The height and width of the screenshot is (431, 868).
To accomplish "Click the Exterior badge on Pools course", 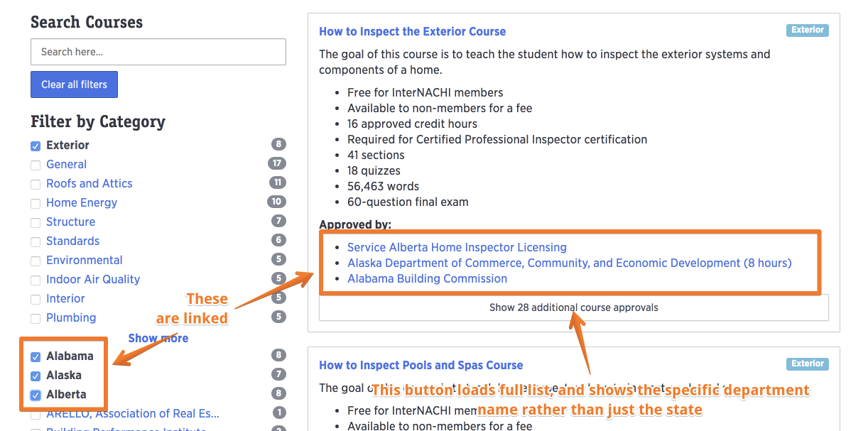I will pos(807,364).
